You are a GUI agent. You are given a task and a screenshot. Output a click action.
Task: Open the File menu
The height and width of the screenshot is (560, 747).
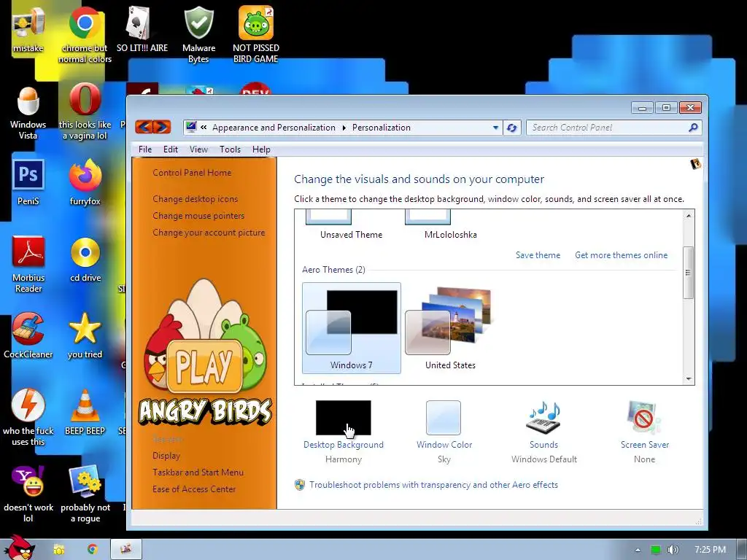pos(145,149)
